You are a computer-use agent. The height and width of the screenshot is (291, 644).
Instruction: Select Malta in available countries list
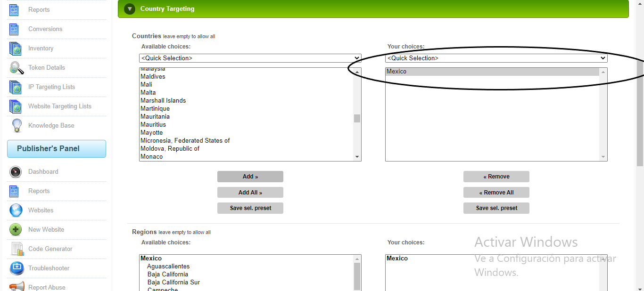tap(148, 93)
